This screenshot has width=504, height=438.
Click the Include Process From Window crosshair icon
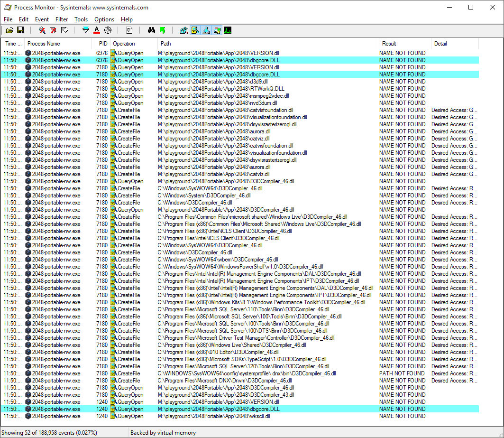click(108, 30)
